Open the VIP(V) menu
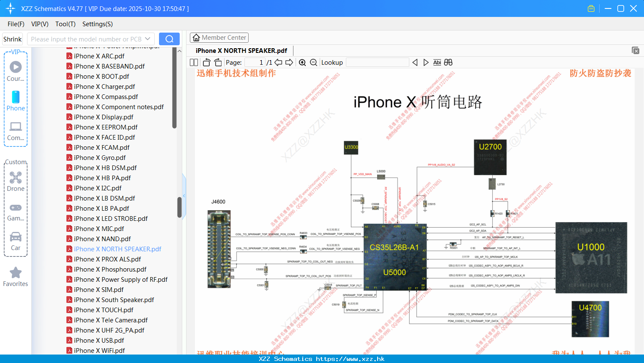 pos(40,24)
